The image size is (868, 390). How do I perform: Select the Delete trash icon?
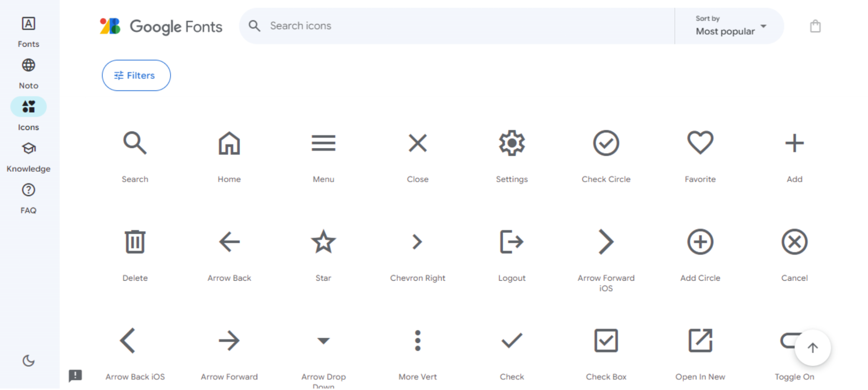135,242
